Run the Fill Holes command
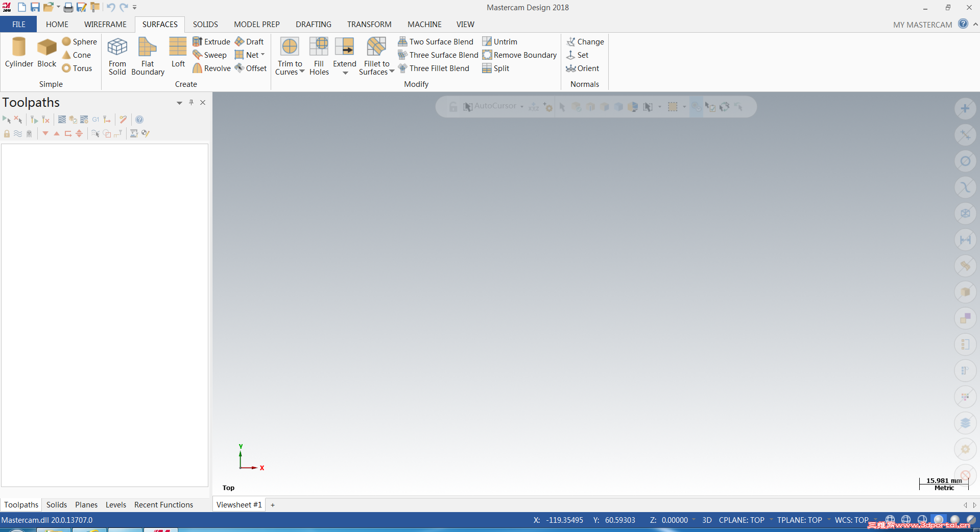This screenshot has width=980, height=532. click(x=319, y=57)
